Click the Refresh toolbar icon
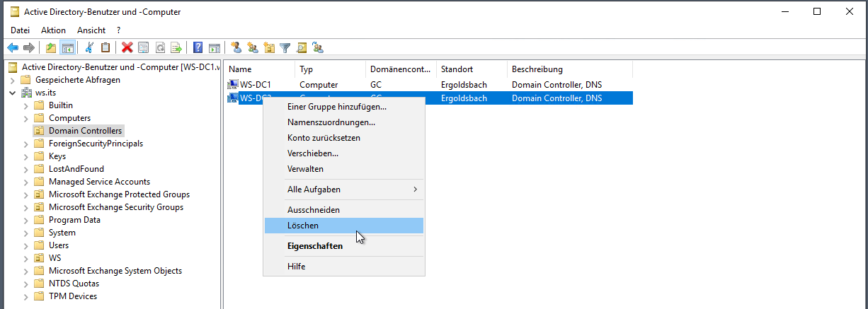This screenshot has height=309, width=868. point(160,47)
